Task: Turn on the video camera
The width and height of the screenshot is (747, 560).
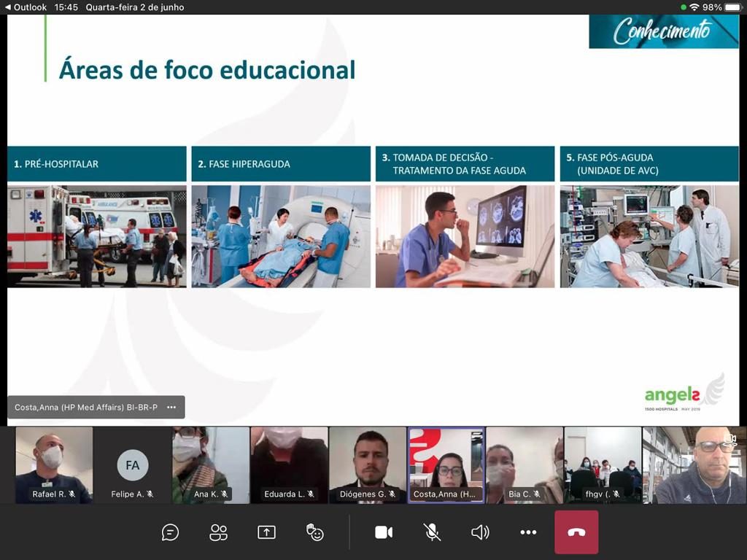Action: point(384,532)
